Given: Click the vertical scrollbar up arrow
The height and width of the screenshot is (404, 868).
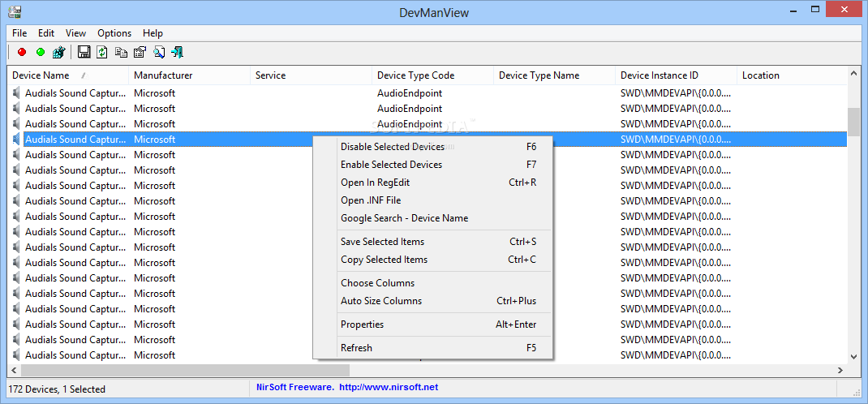Looking at the screenshot, I should point(853,74).
